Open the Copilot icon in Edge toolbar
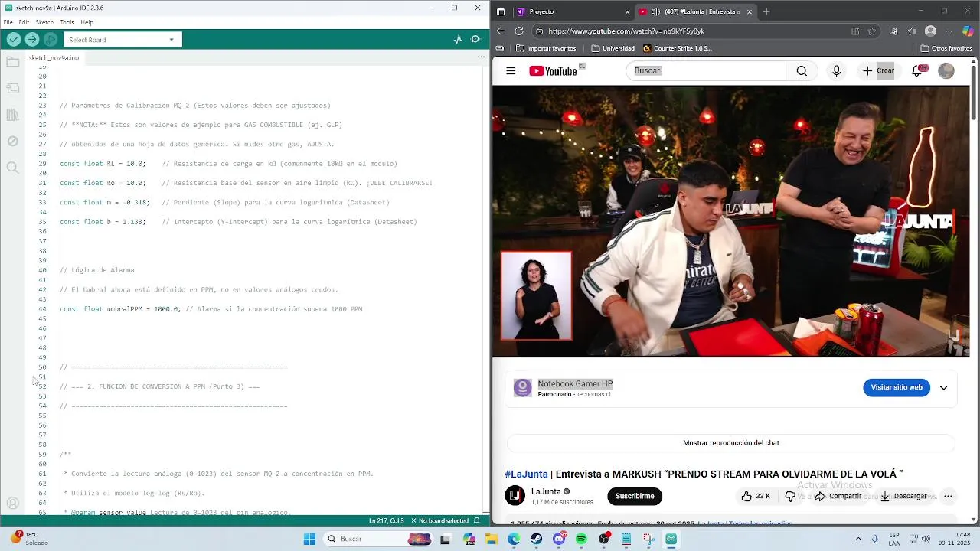This screenshot has height=551, width=980. coord(968,31)
